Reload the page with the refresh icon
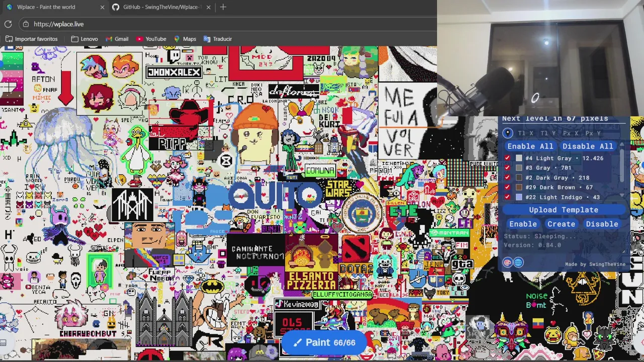Viewport: 644px width, 362px height. 8,24
